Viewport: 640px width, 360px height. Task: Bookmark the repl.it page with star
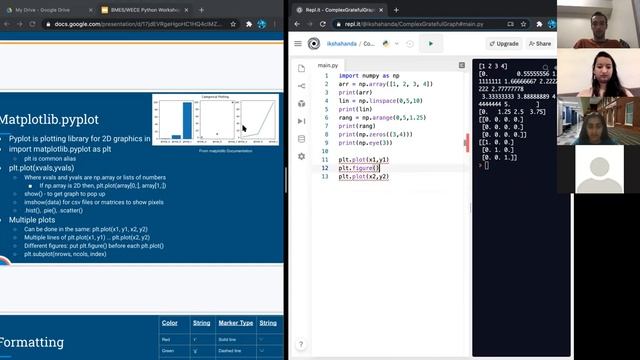pyautogui.click(x=523, y=24)
